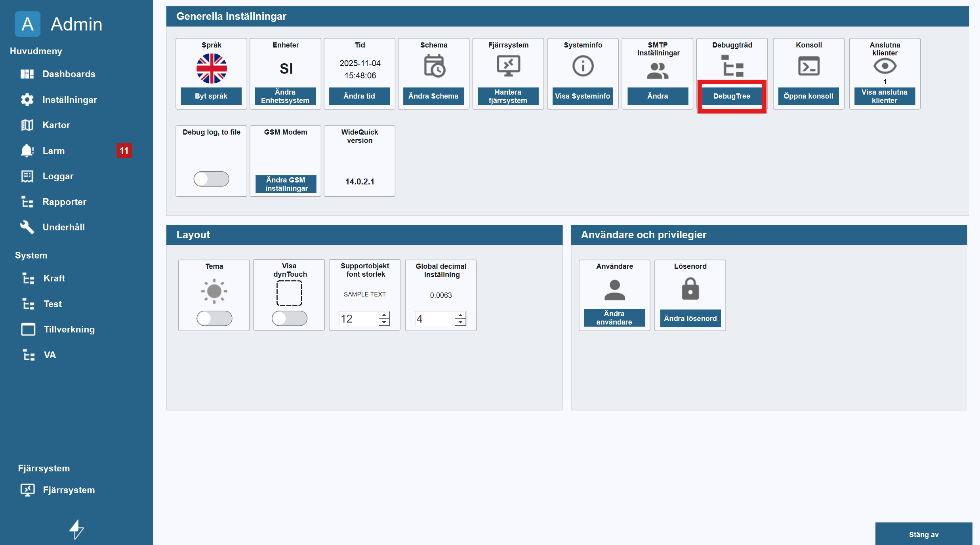
Task: Click the Schema calendar clock icon
Action: click(434, 66)
